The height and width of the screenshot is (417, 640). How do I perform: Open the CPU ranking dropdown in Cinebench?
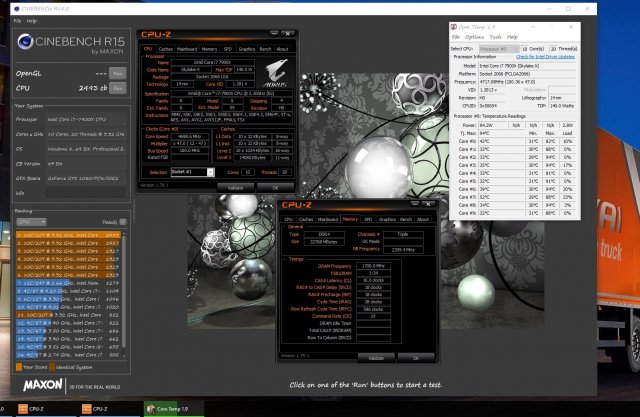coord(31,222)
